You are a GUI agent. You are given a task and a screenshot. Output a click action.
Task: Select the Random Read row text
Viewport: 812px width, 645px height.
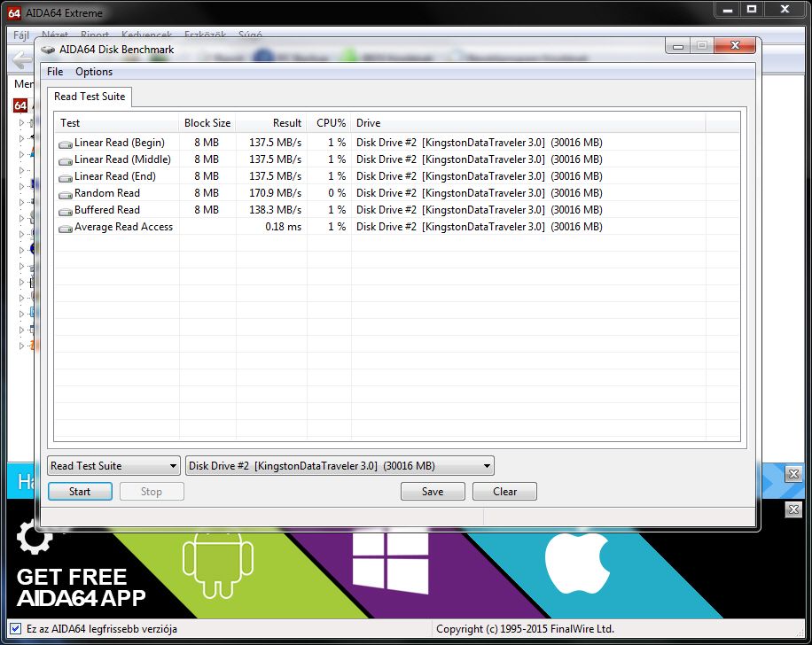coord(106,193)
